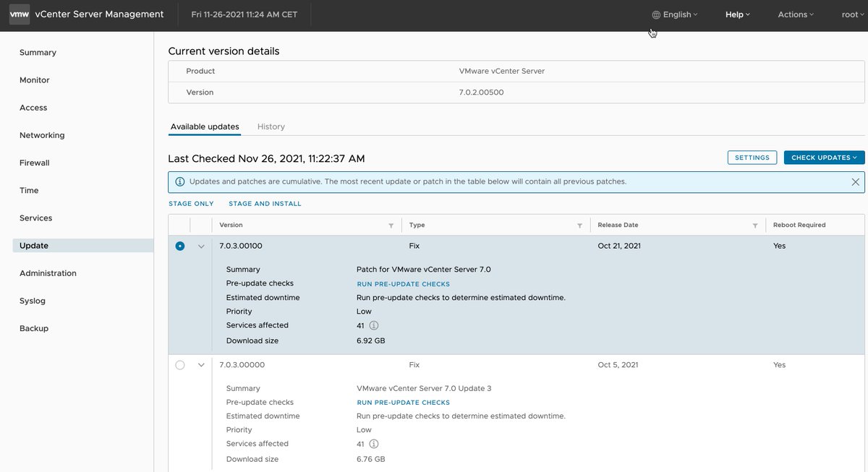Open the Actions dropdown menu
Screen dimensions: 868x472
pos(796,14)
